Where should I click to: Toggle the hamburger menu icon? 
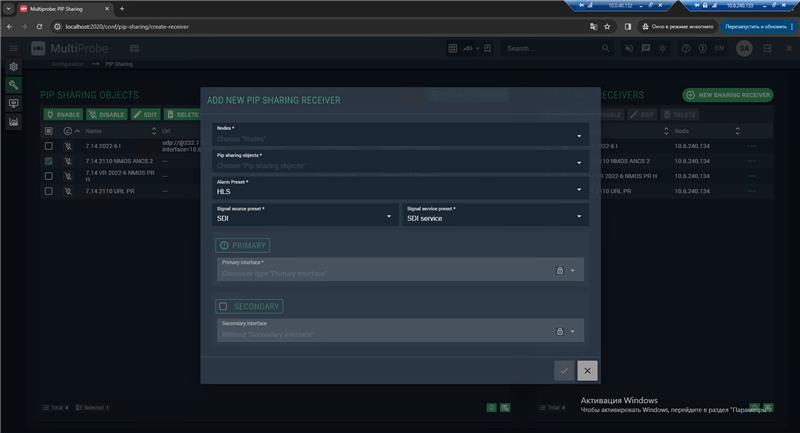coord(14,48)
